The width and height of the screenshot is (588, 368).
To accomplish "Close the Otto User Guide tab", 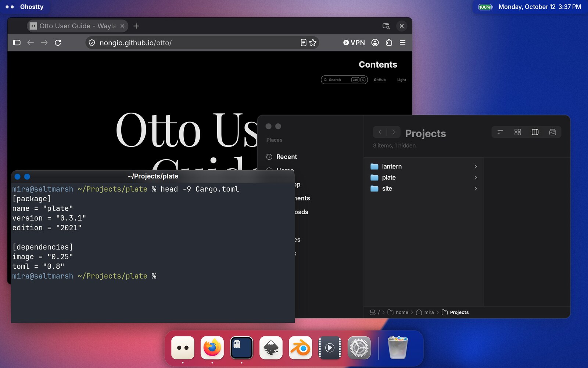I will point(122,26).
